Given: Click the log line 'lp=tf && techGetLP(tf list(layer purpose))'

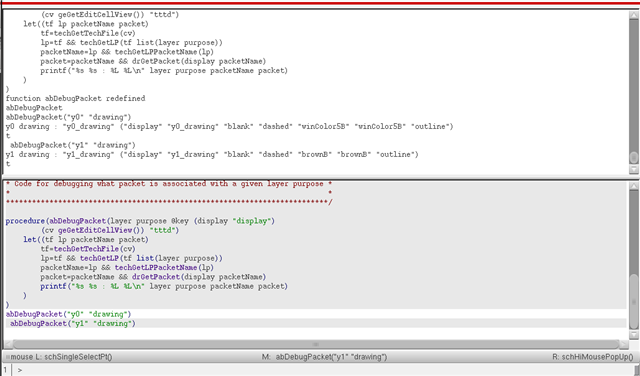Looking at the screenshot, I should tap(131, 42).
